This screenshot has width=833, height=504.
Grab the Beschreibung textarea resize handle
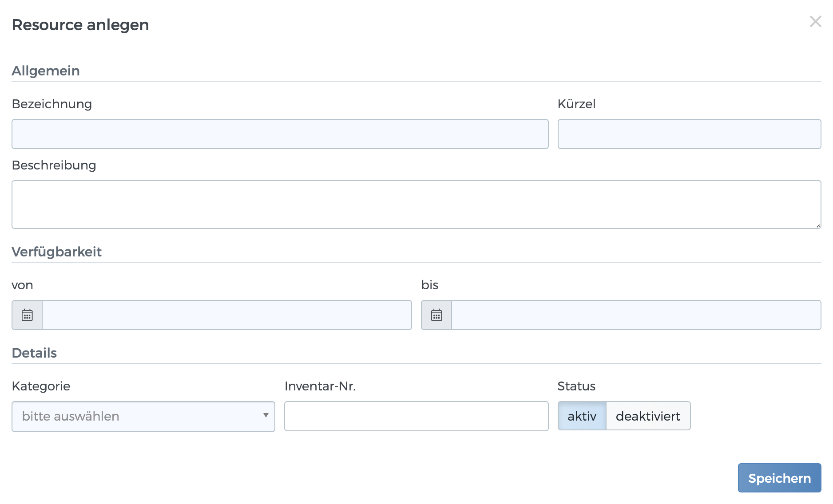(817, 225)
